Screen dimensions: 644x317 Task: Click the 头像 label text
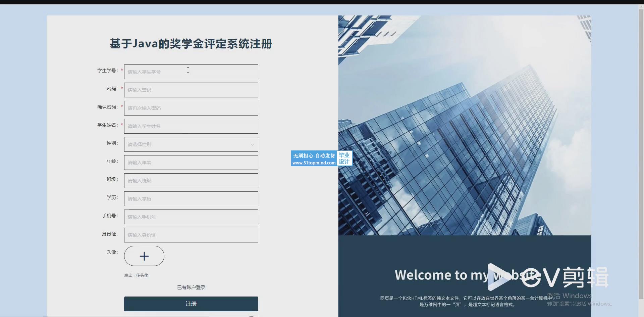[x=112, y=252]
